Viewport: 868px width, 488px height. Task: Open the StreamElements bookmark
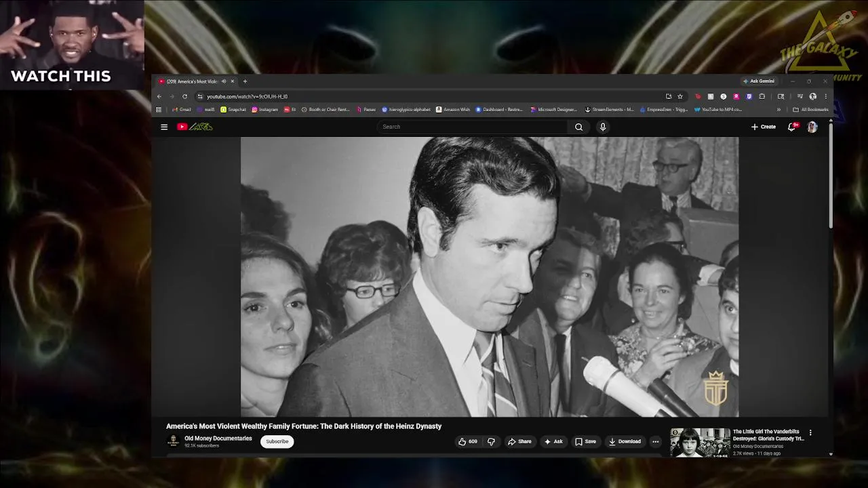pos(609,109)
